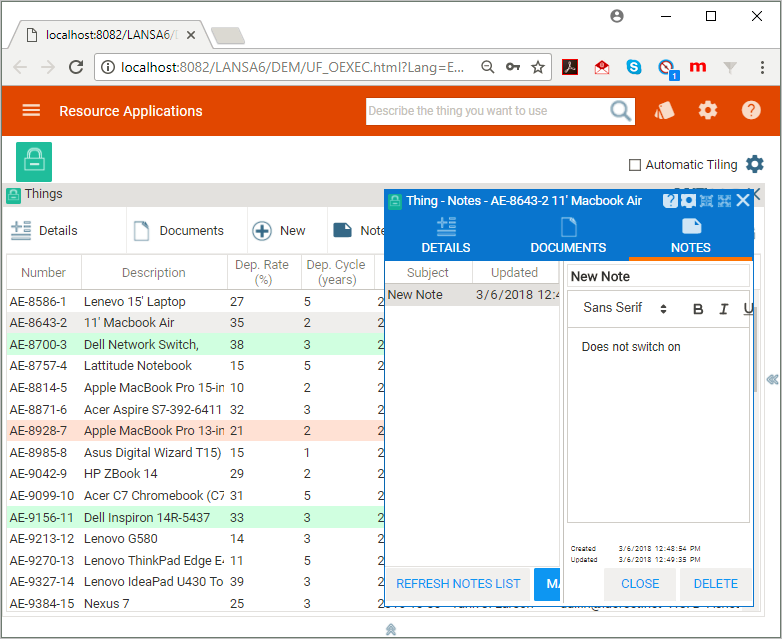Viewport: 782px width, 639px height.
Task: Click the expand icon in Notes title bar
Action: click(x=724, y=201)
